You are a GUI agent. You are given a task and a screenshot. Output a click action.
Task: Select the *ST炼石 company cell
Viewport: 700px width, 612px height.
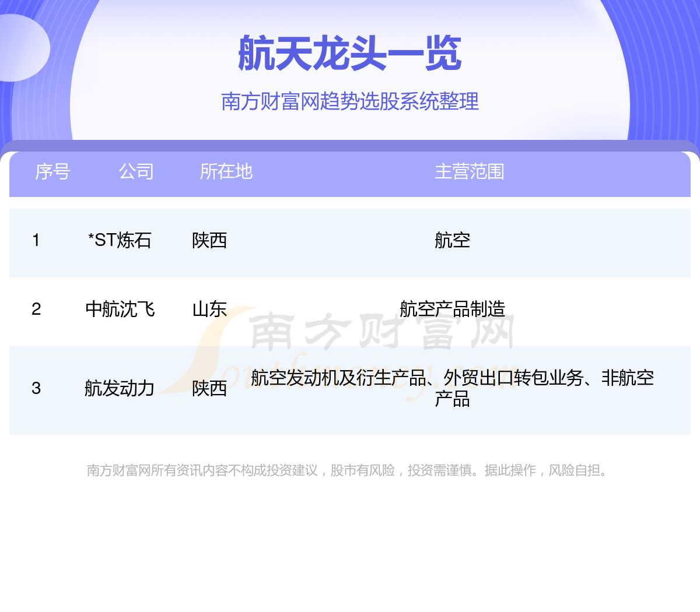pyautogui.click(x=120, y=240)
